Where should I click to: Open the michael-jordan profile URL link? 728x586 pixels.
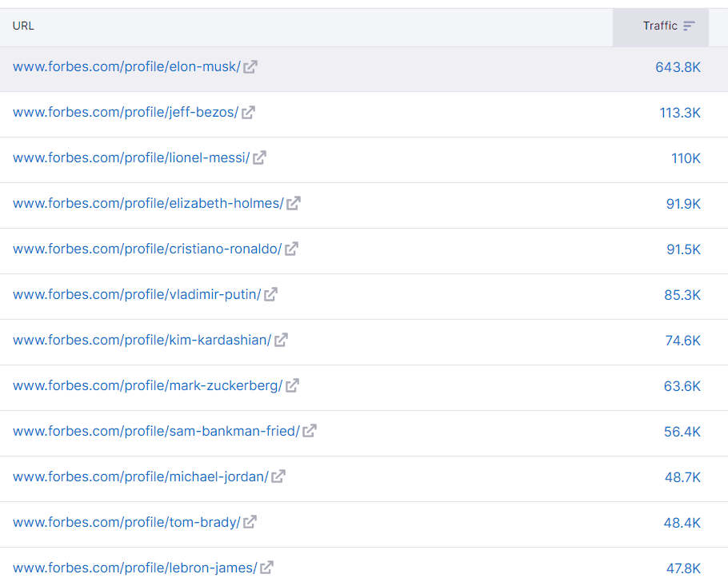(x=140, y=477)
